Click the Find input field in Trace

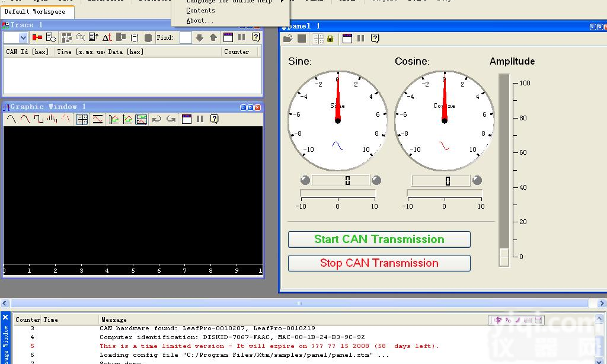(x=186, y=37)
